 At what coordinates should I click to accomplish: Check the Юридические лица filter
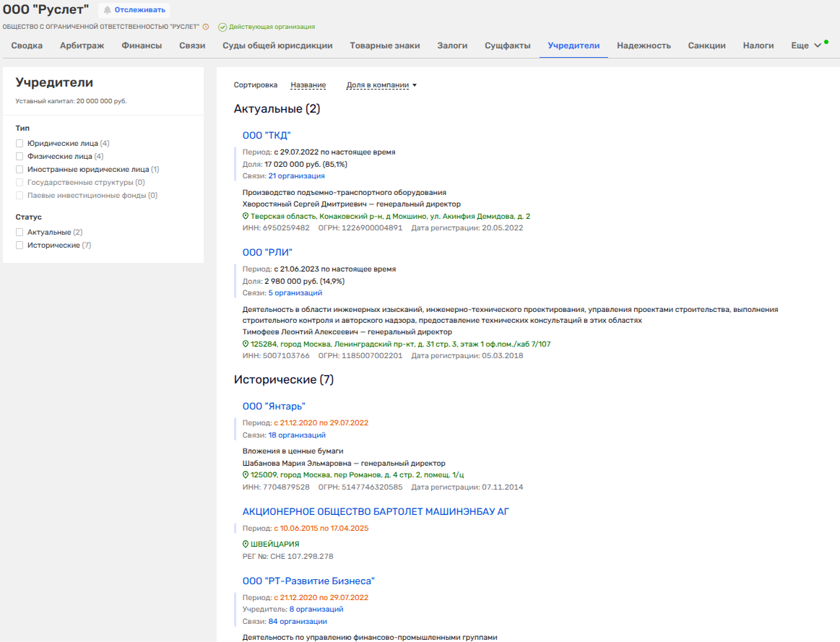(20, 144)
